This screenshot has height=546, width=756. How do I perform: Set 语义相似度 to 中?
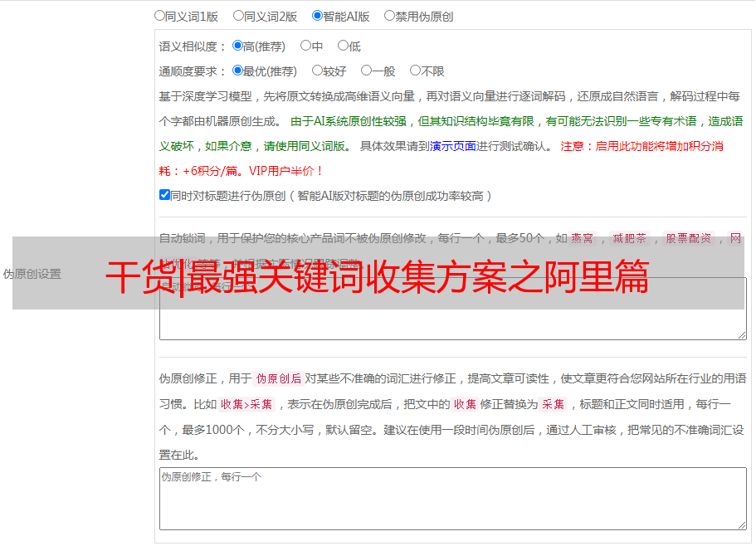tap(305, 46)
